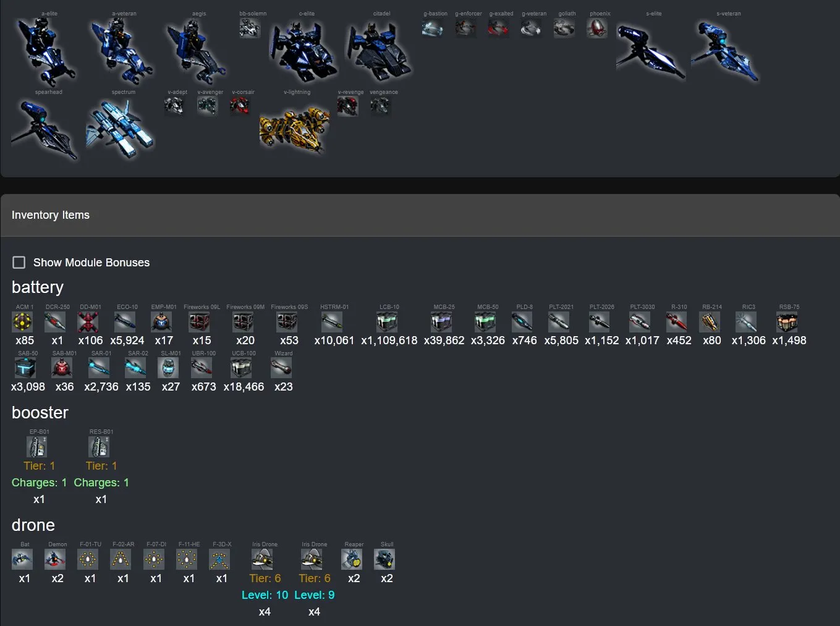
Task: Select the EP-B01 booster icon
Action: [37, 447]
